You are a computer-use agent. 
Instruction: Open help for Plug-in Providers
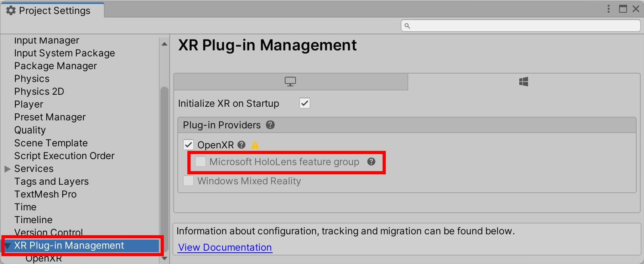270,125
